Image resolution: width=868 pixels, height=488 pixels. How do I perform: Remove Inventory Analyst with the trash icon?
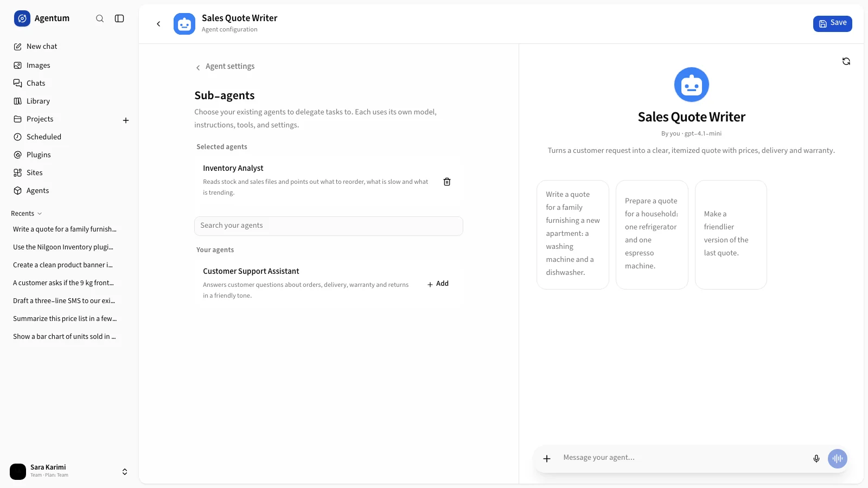pyautogui.click(x=447, y=182)
